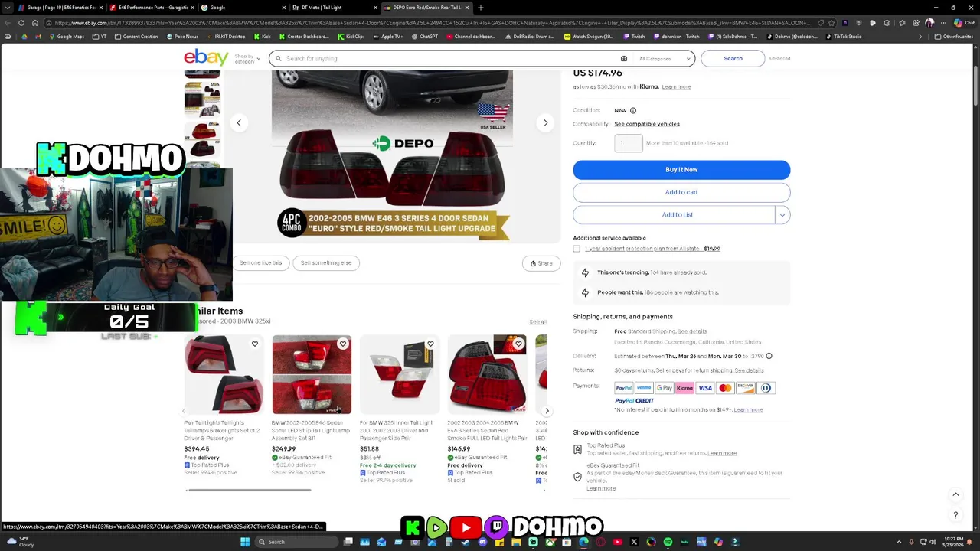Open See compatible vehicles link
This screenshot has height=551, width=980.
(x=647, y=124)
